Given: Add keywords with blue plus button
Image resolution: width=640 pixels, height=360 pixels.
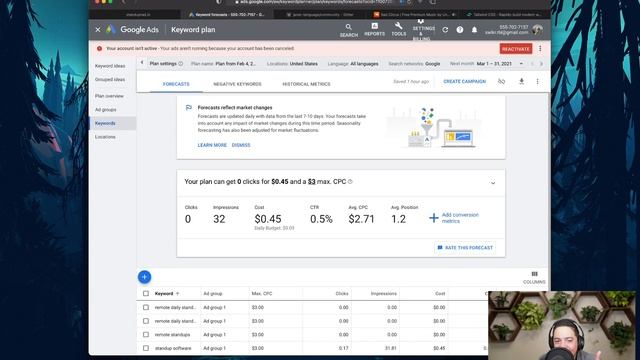Looking at the screenshot, I should [x=144, y=277].
